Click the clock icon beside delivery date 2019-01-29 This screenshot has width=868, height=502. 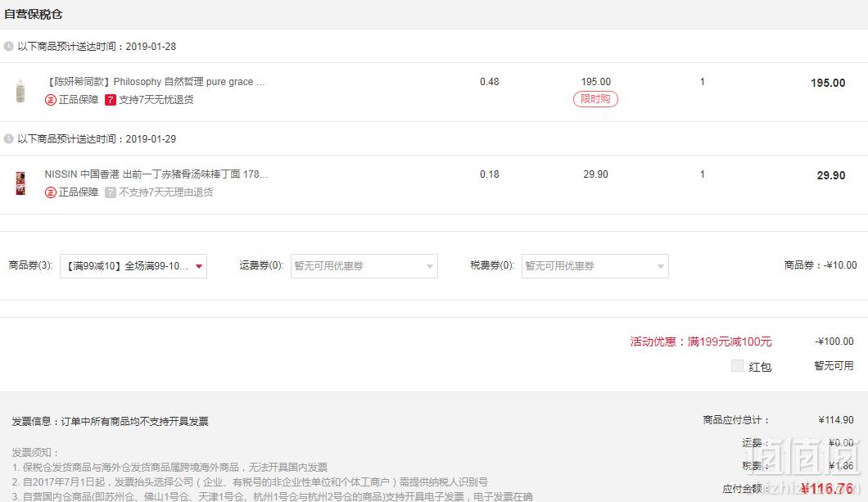(8, 139)
